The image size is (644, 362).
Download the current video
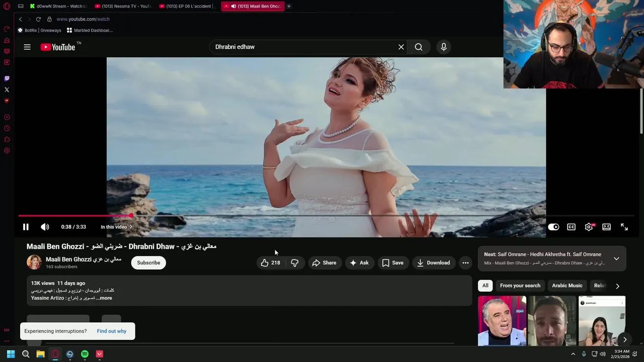click(x=433, y=262)
